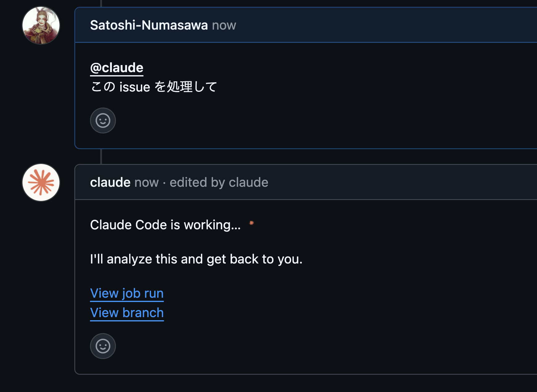Click the "Claude Code is working..." heading
This screenshot has width=537, height=392.
point(165,225)
